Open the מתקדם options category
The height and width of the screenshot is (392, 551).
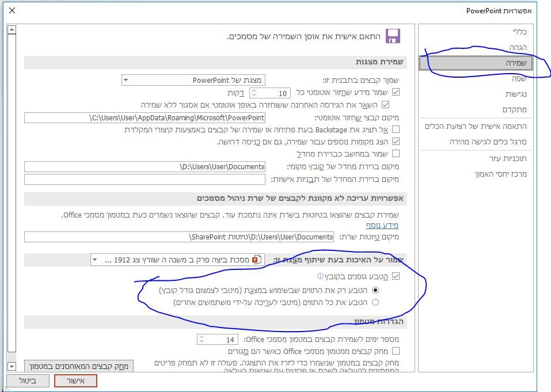click(x=476, y=109)
